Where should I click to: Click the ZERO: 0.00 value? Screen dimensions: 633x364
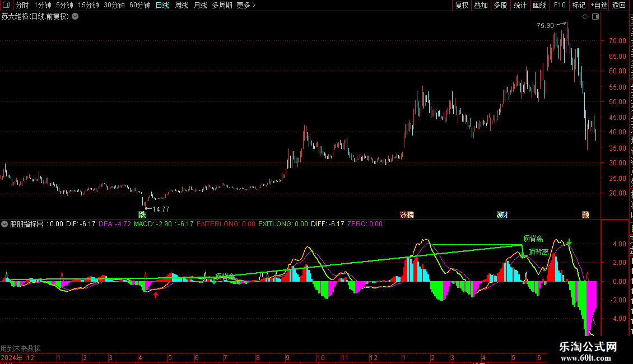point(365,224)
